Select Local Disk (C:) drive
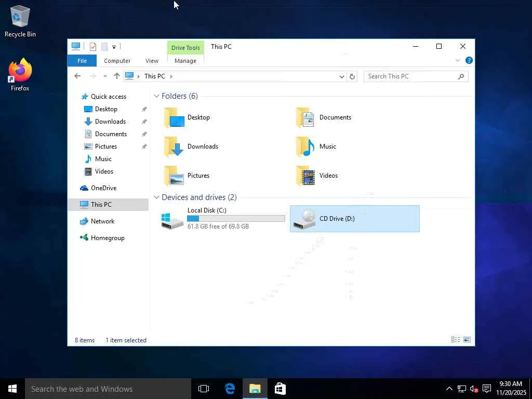The height and width of the screenshot is (399, 532). coord(223,219)
